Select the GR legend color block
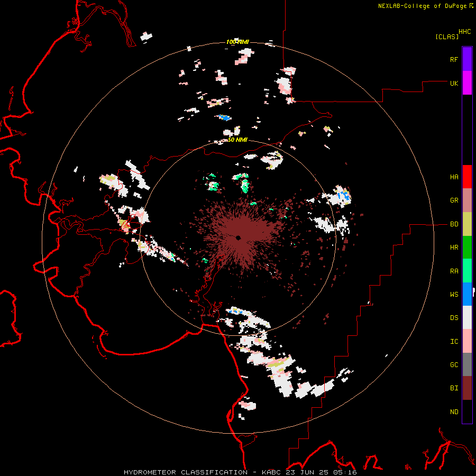The height and width of the screenshot is (476, 476). point(467,200)
